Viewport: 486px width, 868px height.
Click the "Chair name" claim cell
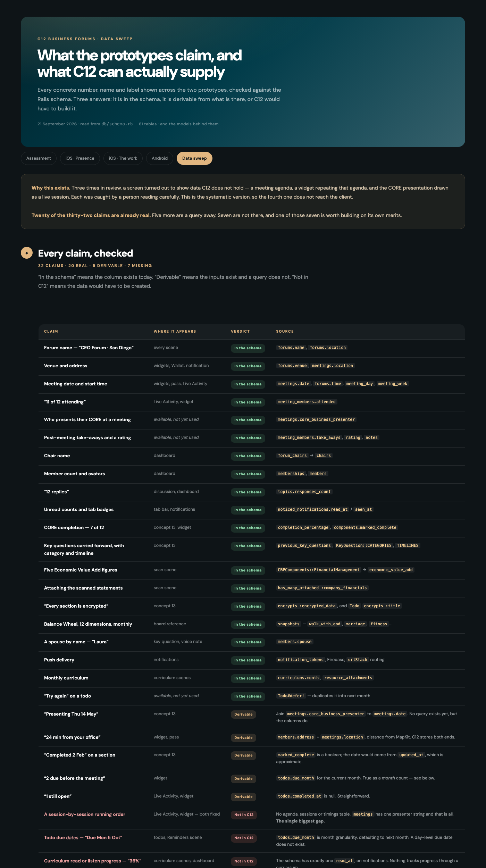point(57,456)
